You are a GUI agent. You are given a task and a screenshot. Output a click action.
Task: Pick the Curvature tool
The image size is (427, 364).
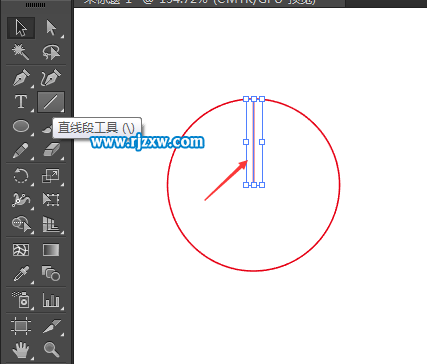point(51,78)
